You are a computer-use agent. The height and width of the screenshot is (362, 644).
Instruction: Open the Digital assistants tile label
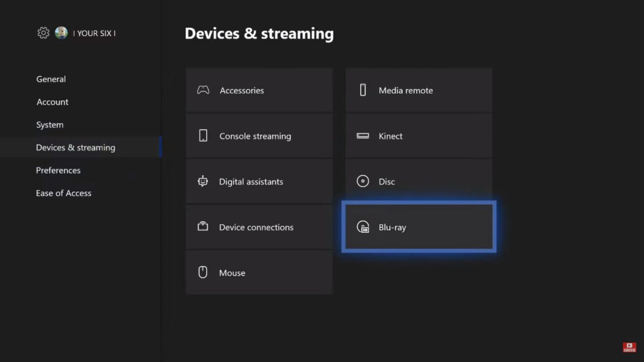click(251, 182)
